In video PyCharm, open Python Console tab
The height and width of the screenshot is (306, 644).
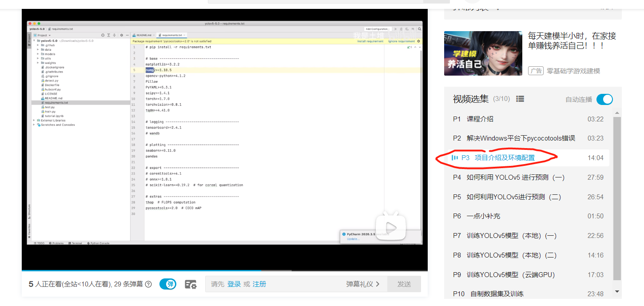[98, 243]
